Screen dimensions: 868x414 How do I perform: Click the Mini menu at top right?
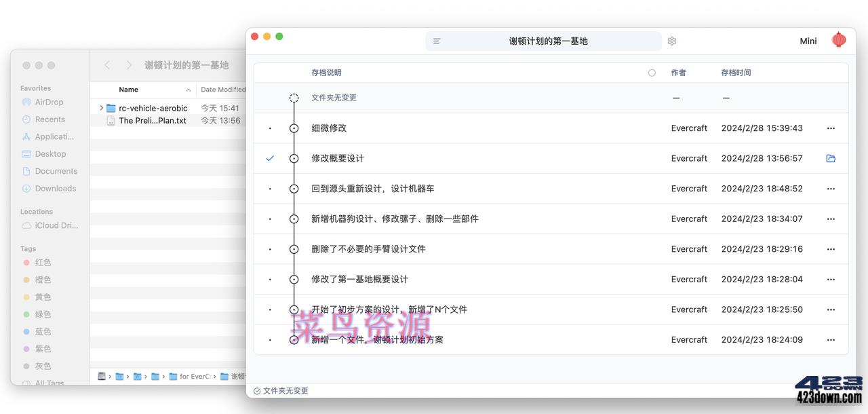click(808, 41)
